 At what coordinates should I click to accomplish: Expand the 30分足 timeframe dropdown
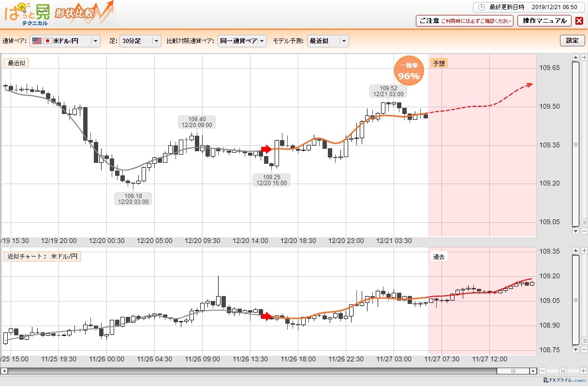(x=140, y=41)
